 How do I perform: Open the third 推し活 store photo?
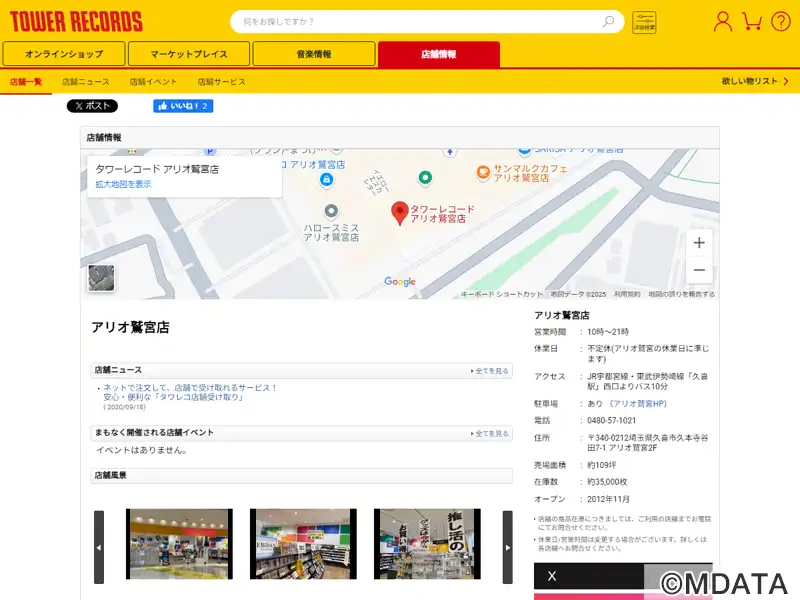point(427,544)
